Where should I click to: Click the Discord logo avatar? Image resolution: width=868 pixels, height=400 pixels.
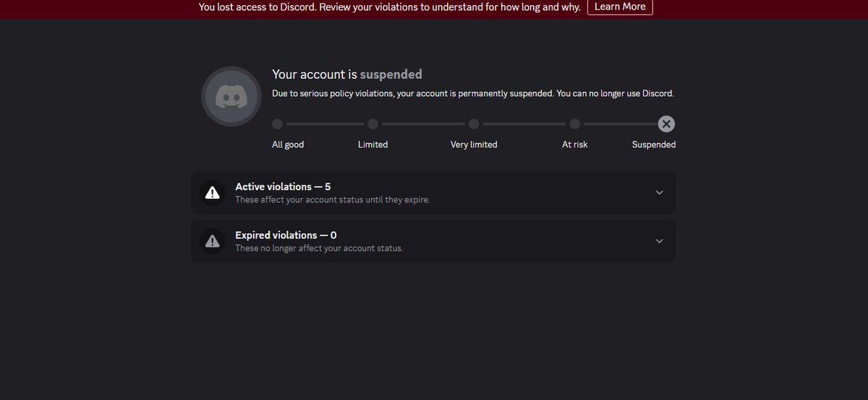tap(231, 96)
